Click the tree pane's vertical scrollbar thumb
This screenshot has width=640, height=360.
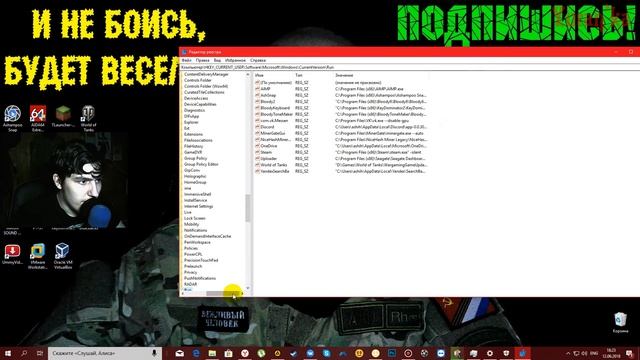[247, 208]
